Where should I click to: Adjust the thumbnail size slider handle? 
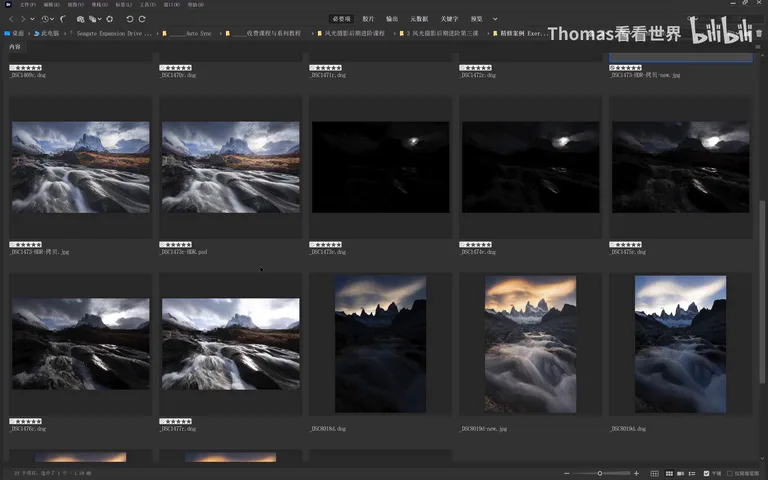point(600,473)
